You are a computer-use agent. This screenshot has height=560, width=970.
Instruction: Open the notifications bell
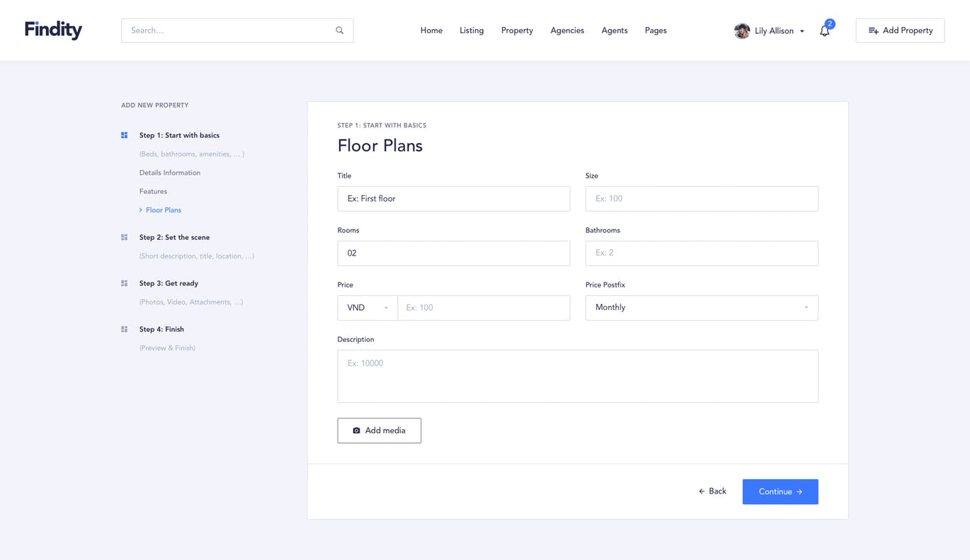pyautogui.click(x=824, y=31)
